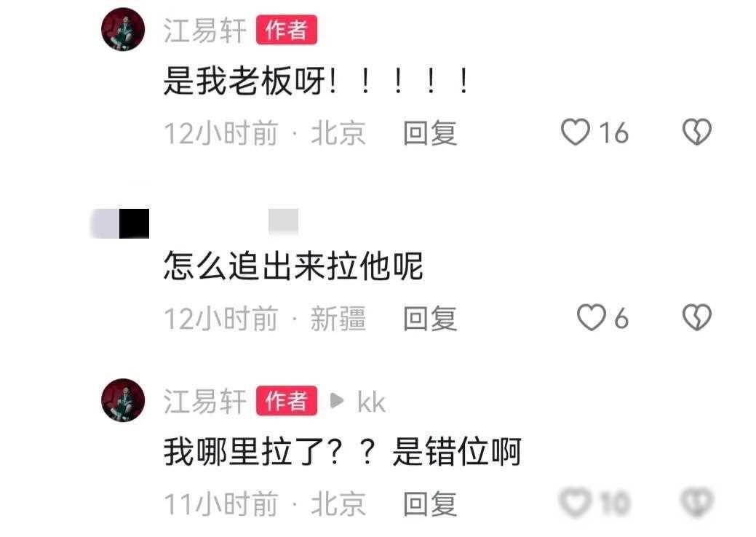
Task: Reply to the 是我老板呀 comment via 回复
Action: pyautogui.click(x=430, y=133)
